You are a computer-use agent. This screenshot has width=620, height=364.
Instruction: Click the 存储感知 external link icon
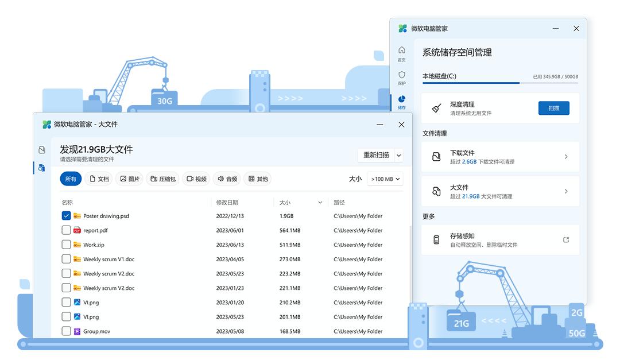[566, 240]
